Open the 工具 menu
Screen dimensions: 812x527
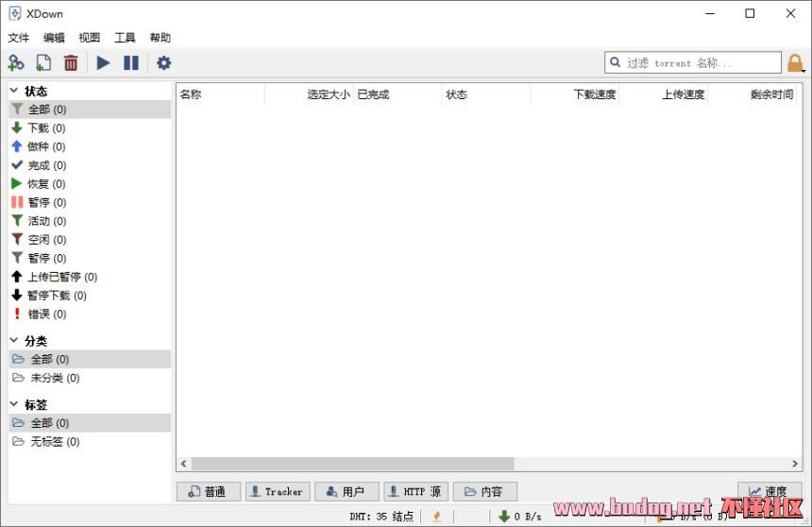(x=125, y=38)
